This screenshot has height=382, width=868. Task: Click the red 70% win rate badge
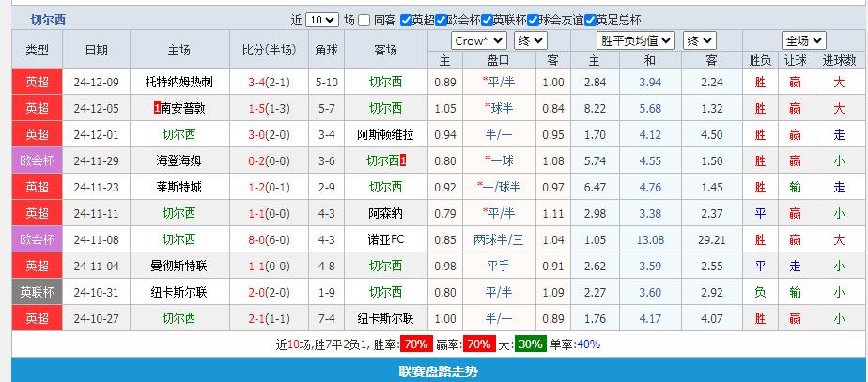(414, 344)
